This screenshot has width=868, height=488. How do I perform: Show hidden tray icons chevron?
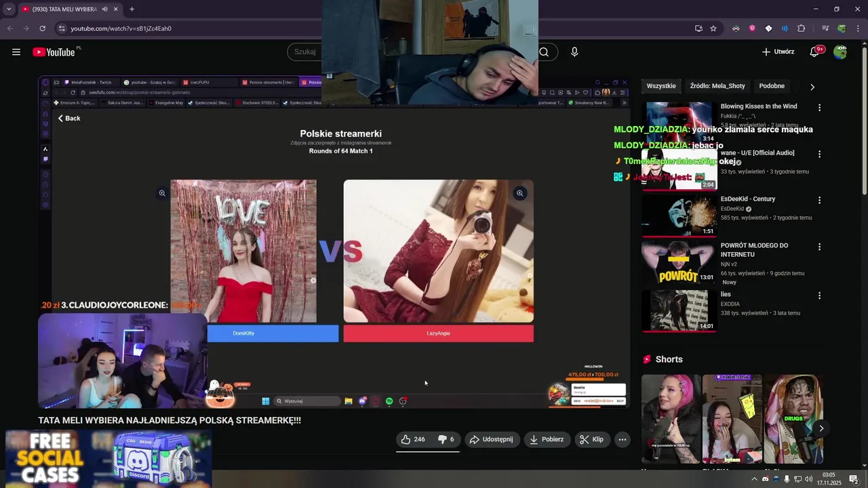tap(754, 479)
